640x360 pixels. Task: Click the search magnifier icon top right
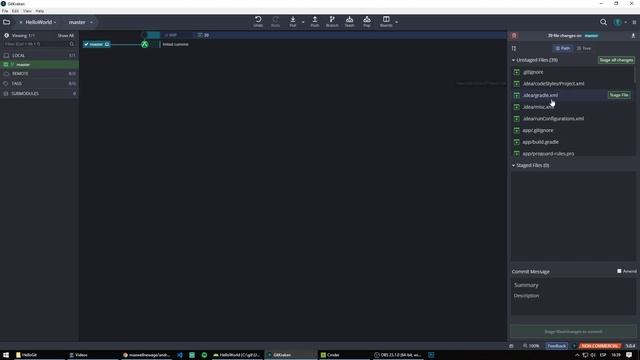click(603, 22)
